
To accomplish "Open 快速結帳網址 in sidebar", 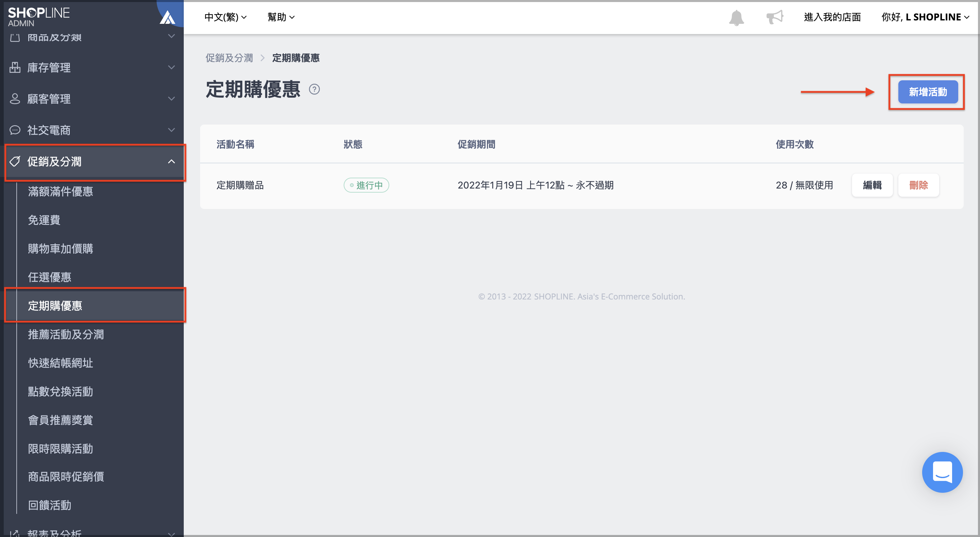I will [x=61, y=363].
